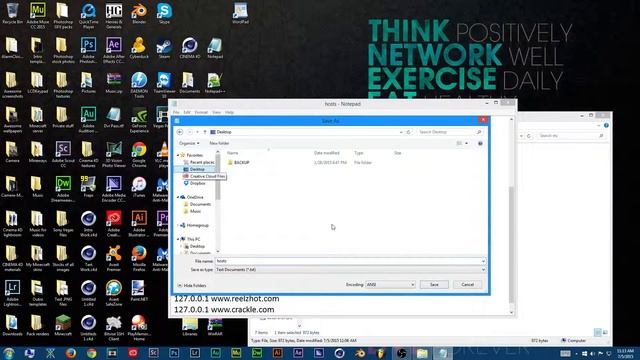Open the View menu in Notepad
Screen dimensions: 640x360
(216, 112)
